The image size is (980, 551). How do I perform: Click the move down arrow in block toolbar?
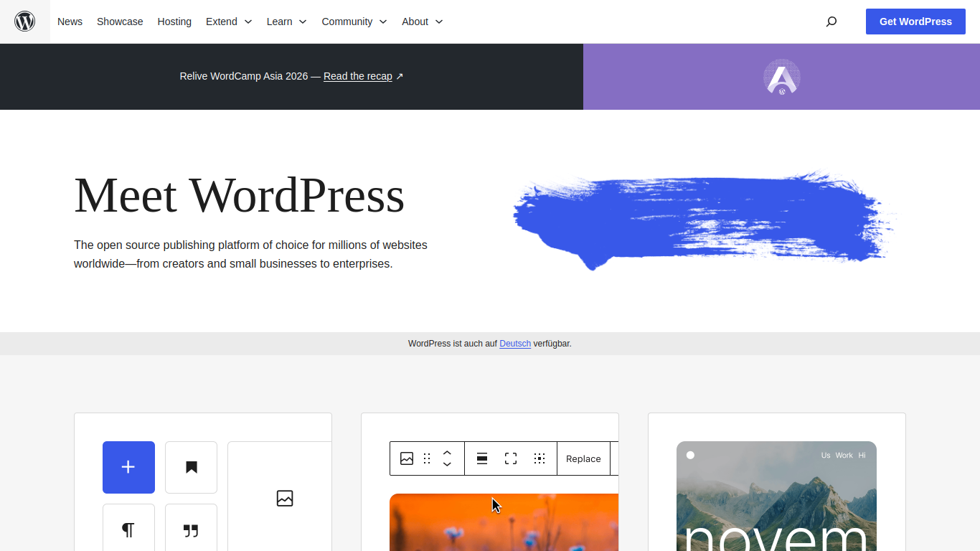(x=447, y=464)
